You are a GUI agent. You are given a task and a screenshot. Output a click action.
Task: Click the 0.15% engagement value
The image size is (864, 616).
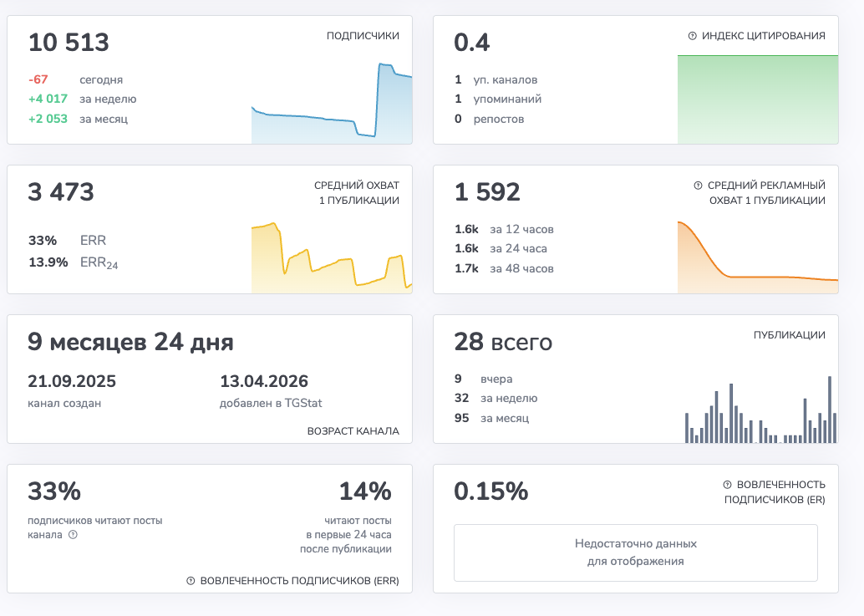tap(491, 491)
